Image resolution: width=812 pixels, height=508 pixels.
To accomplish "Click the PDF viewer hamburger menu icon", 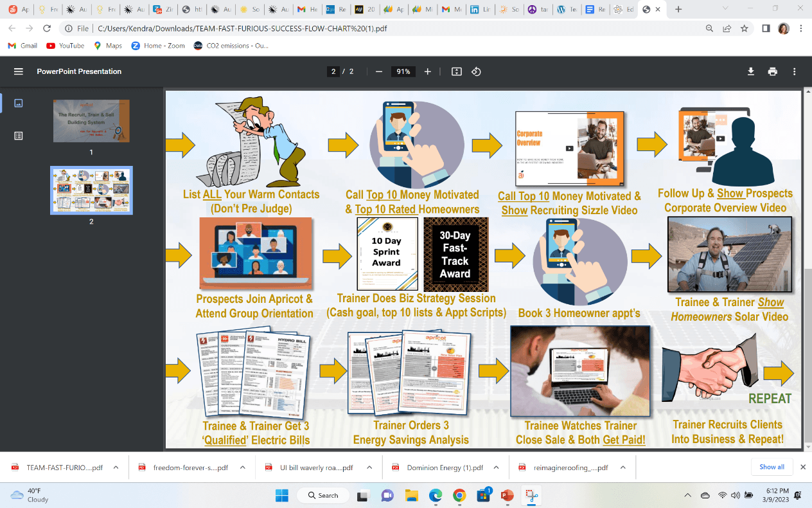I will tap(18, 71).
